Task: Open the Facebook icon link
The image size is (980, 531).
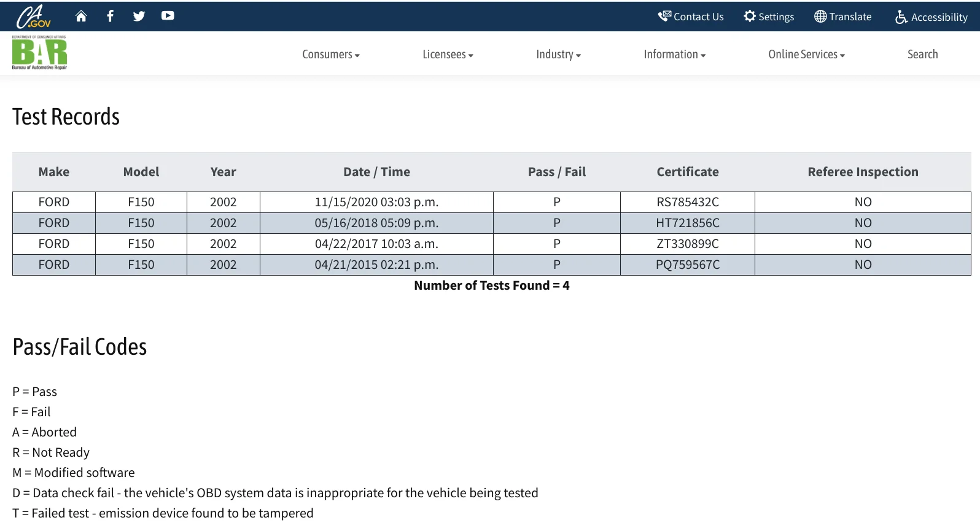Action: coord(110,16)
